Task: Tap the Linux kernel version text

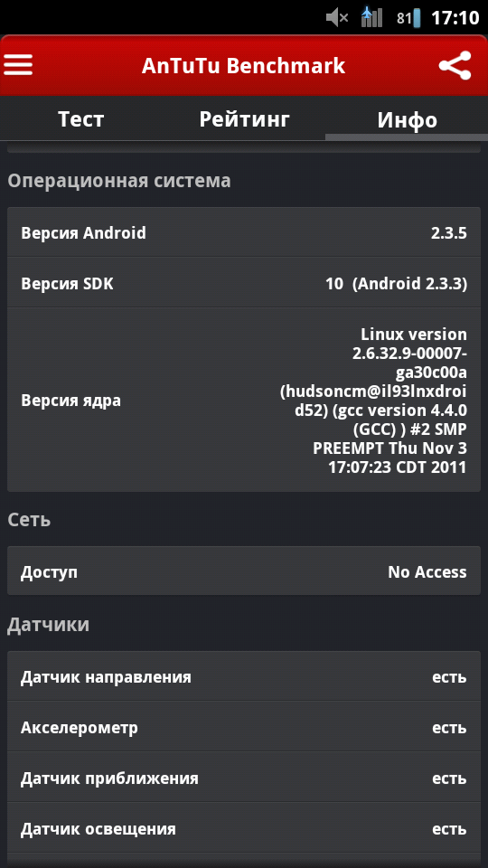Action: pos(373,401)
